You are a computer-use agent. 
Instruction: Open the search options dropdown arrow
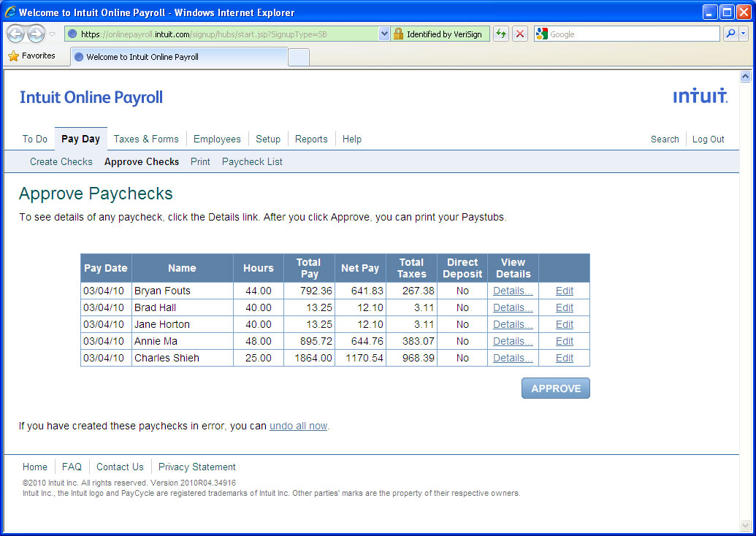744,34
